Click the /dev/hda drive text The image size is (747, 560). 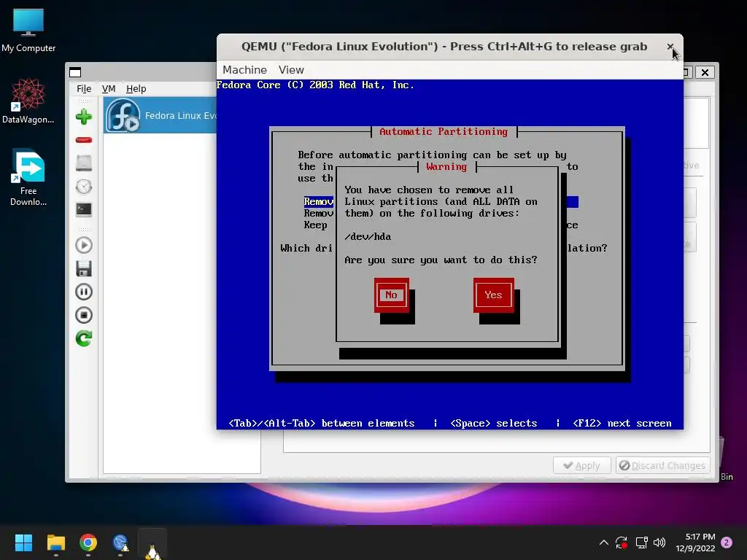[x=368, y=237]
